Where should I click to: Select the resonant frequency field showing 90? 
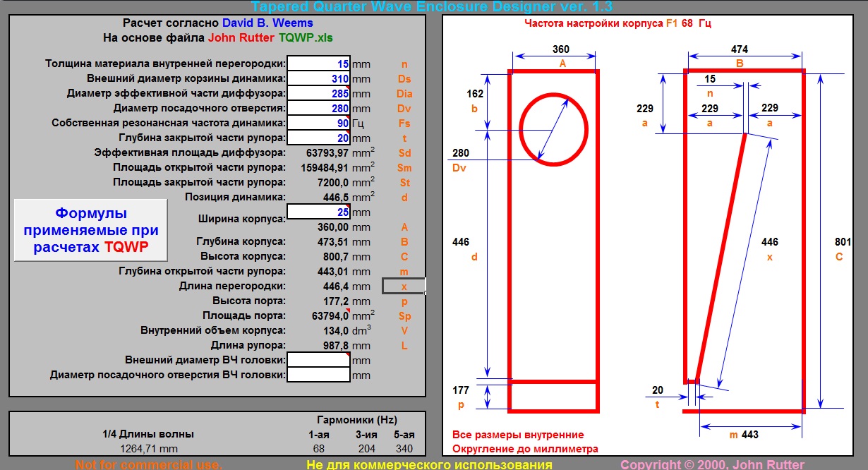point(319,123)
